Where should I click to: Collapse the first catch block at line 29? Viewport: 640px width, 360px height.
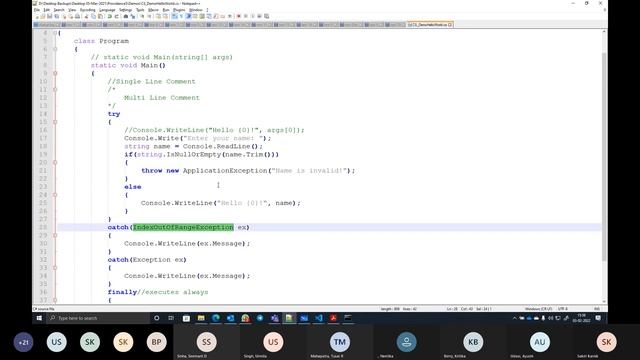(x=55, y=236)
